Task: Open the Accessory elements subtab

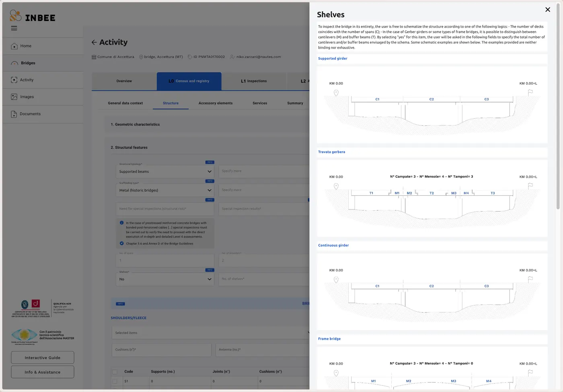Action: pos(216,103)
